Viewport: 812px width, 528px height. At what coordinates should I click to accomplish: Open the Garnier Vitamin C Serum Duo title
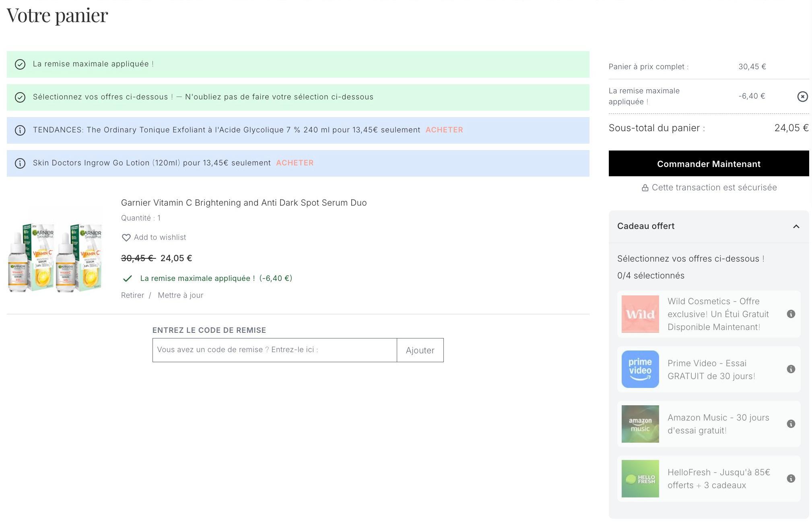click(244, 203)
